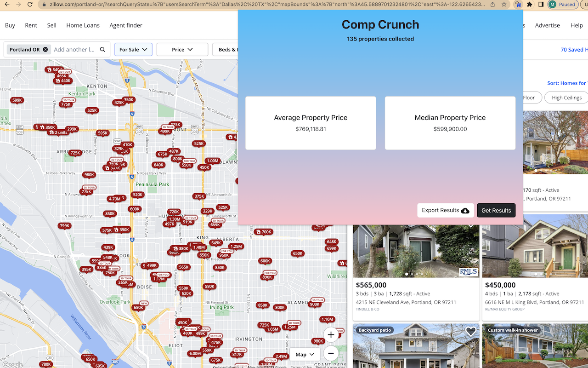Select the 700K map marker
This screenshot has height=368, width=588.
click(264, 232)
